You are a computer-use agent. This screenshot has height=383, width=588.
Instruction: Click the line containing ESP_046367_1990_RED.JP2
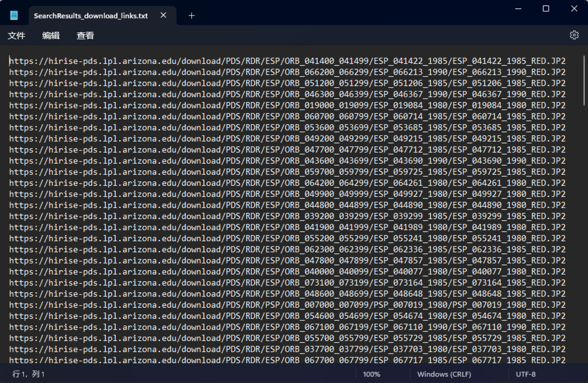pyautogui.click(x=287, y=94)
